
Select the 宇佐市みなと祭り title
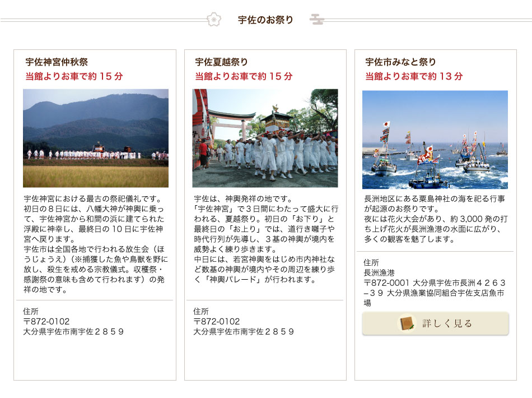(x=400, y=62)
